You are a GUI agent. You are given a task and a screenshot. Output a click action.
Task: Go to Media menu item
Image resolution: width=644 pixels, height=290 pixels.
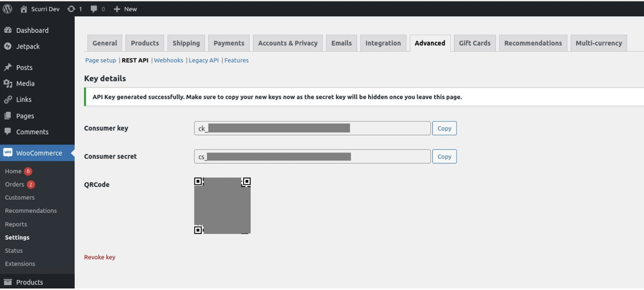click(x=25, y=83)
